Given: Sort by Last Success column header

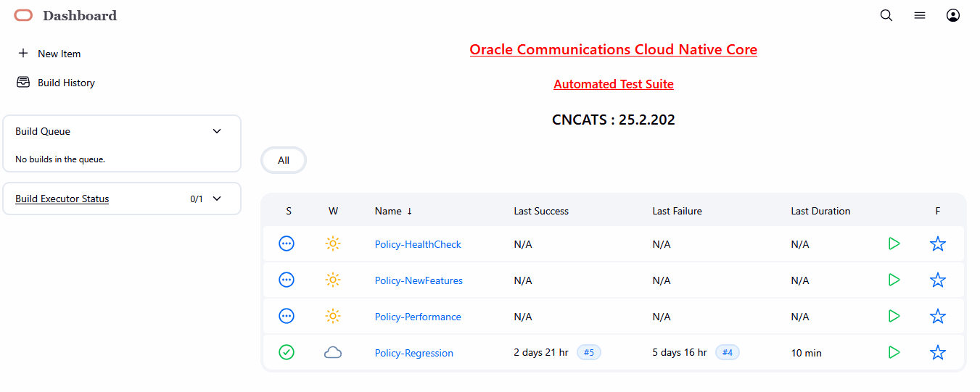Looking at the screenshot, I should (x=541, y=211).
